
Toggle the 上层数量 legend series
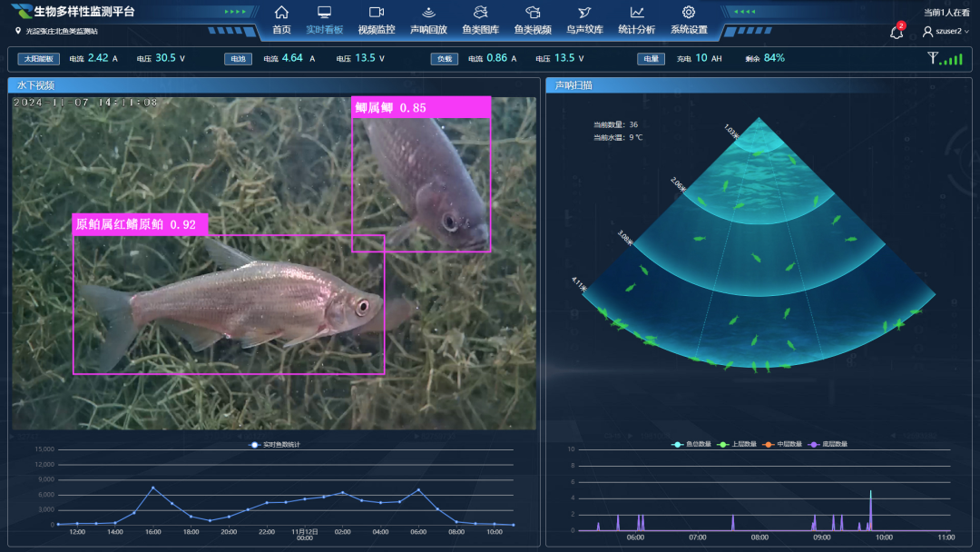735,444
